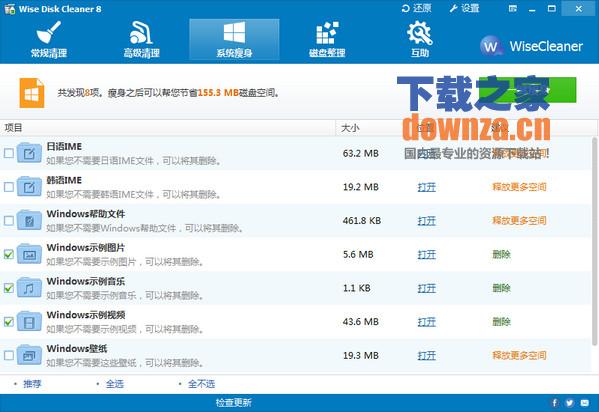Open the 互助 tab
Screen dimensions: 599x412
[x=420, y=40]
